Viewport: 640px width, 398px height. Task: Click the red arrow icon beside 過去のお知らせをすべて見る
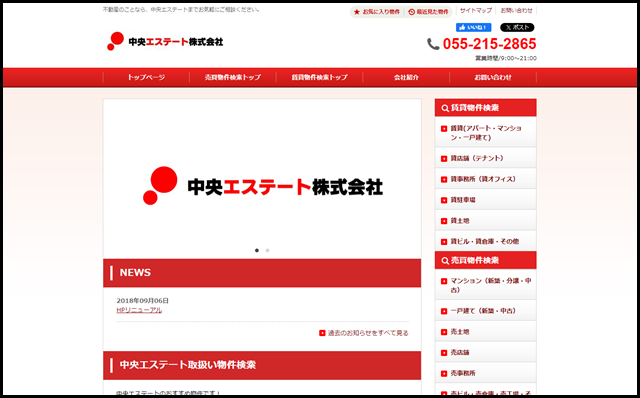tap(322, 333)
